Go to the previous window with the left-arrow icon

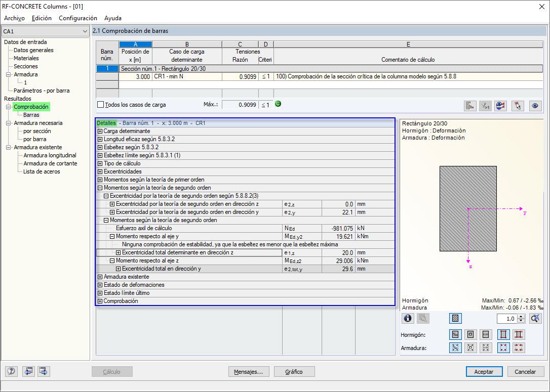coord(28,371)
